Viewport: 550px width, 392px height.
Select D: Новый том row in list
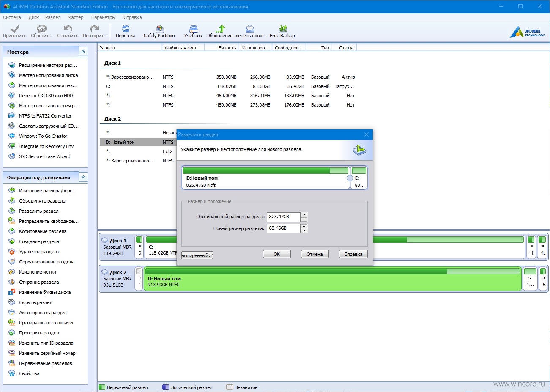pyautogui.click(x=138, y=142)
